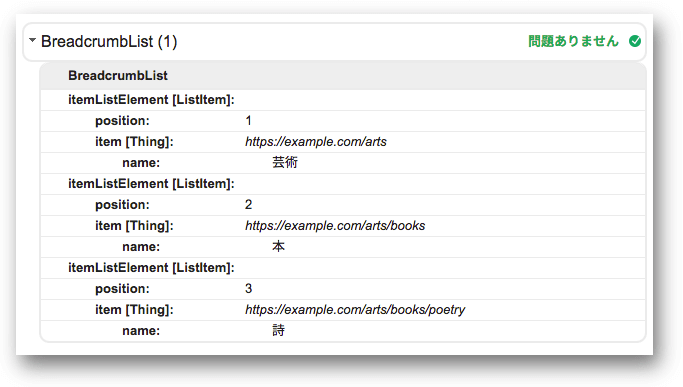The image size is (683, 387).
Task: Click the item [Thing] label beside the /arts/books URL
Action: pyautogui.click(x=134, y=226)
